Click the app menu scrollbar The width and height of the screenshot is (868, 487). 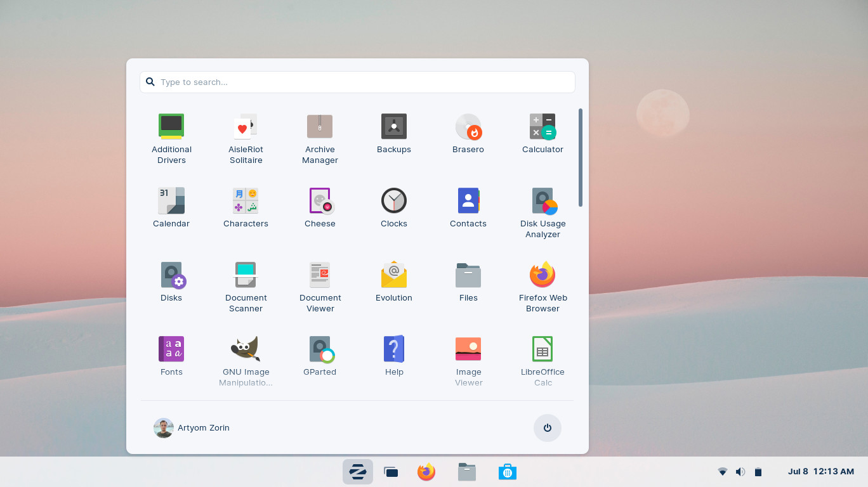tap(580, 157)
